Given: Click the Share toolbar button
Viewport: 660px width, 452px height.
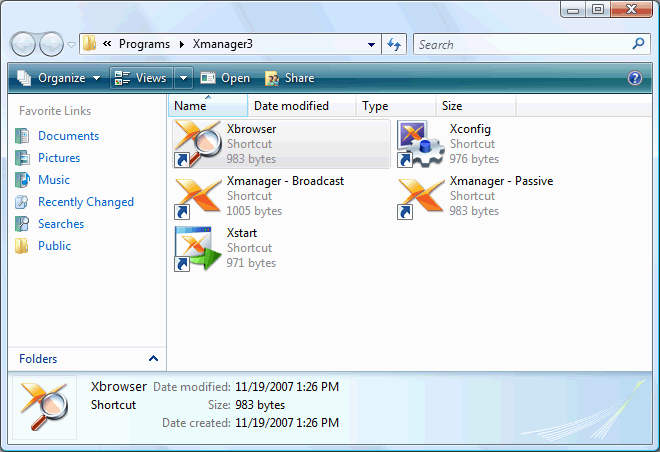Looking at the screenshot, I should point(290,78).
